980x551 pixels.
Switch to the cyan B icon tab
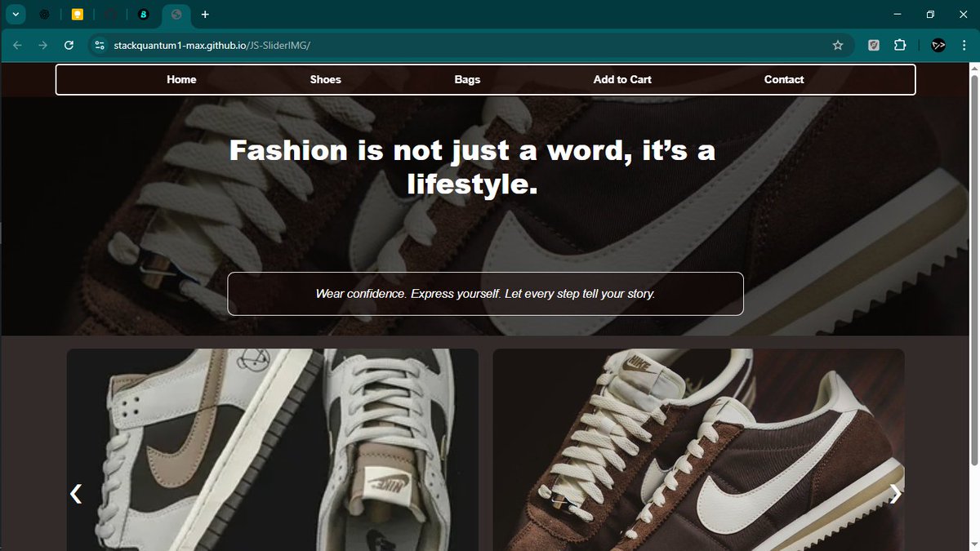144,14
